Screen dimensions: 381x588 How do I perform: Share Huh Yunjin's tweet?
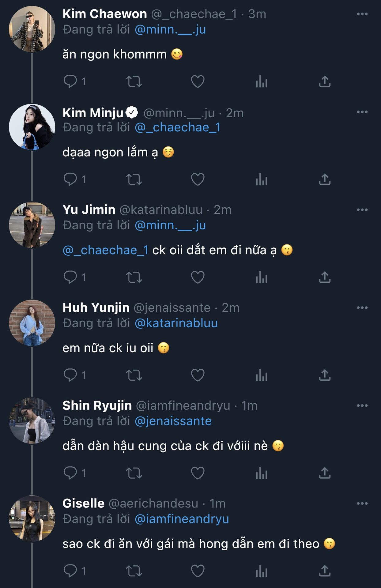point(325,375)
